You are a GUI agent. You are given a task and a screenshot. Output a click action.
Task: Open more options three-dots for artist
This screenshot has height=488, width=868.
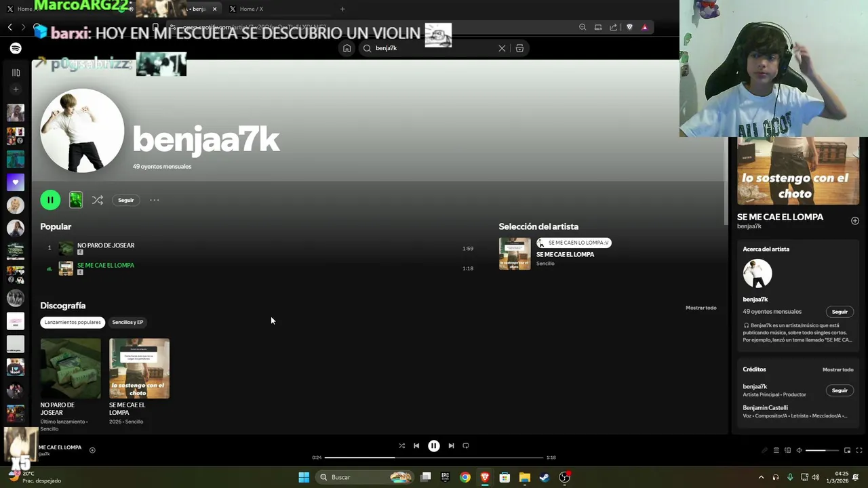point(155,200)
